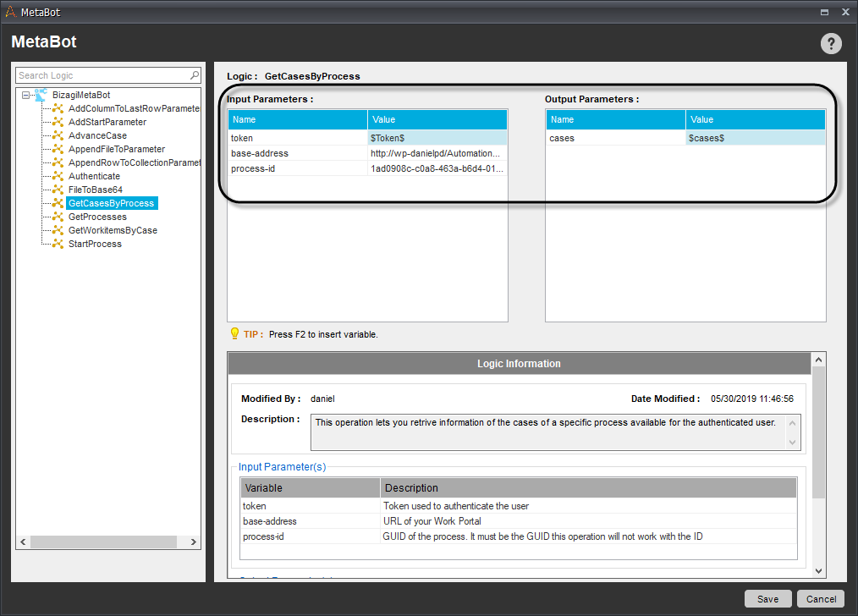Save the MetaBot logic
858x616 pixels.
(767, 599)
